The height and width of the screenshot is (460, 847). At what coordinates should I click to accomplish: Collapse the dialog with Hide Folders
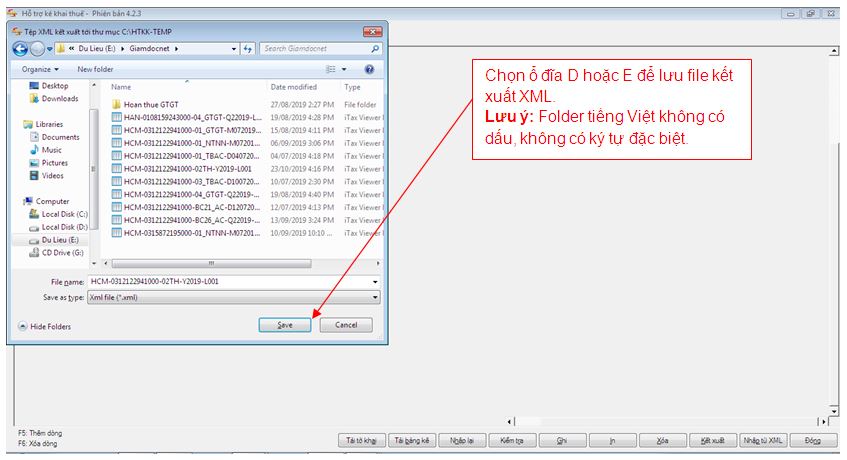point(45,326)
